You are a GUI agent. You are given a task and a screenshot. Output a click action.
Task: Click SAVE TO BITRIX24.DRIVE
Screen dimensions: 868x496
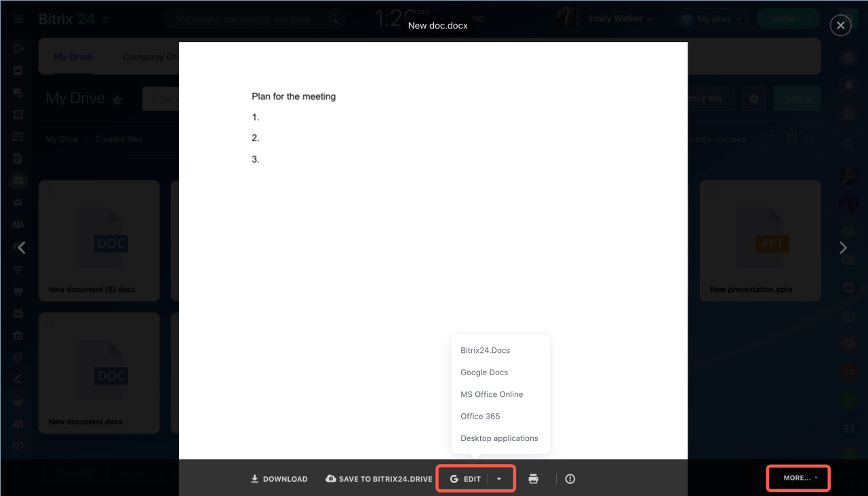tap(379, 479)
